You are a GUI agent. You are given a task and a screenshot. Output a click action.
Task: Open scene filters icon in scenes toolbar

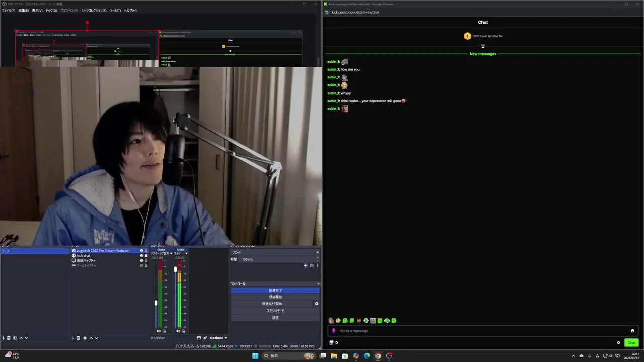point(15,338)
